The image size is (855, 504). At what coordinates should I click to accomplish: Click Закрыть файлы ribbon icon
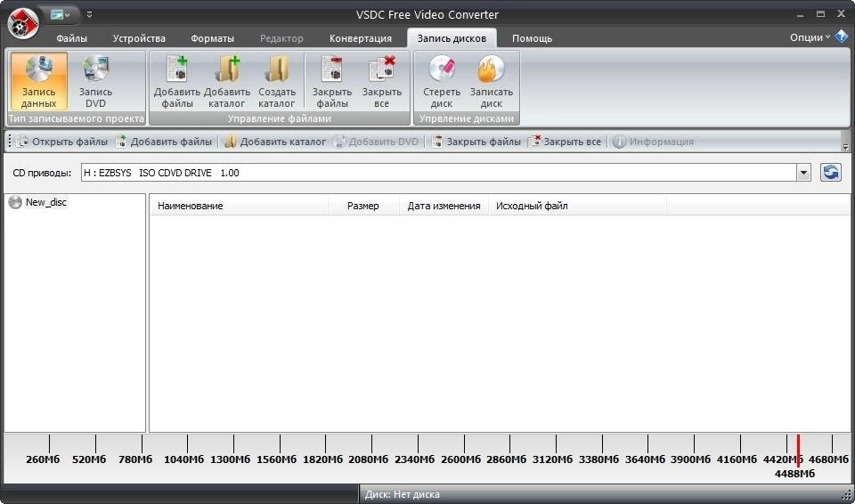[332, 81]
